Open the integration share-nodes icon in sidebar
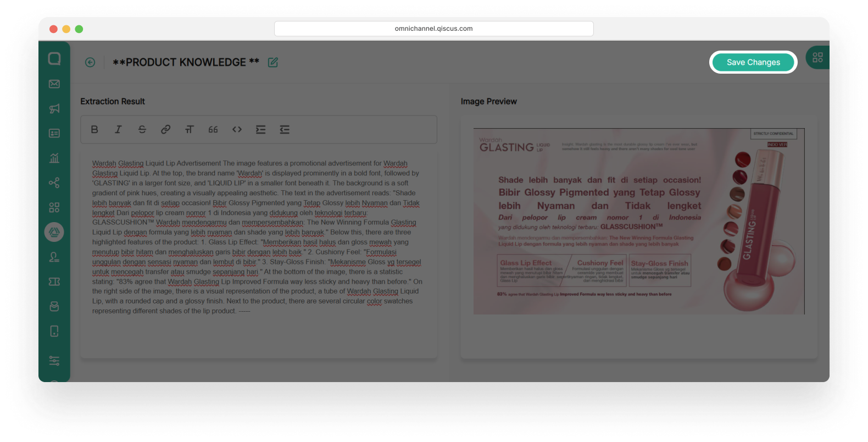 point(54,183)
